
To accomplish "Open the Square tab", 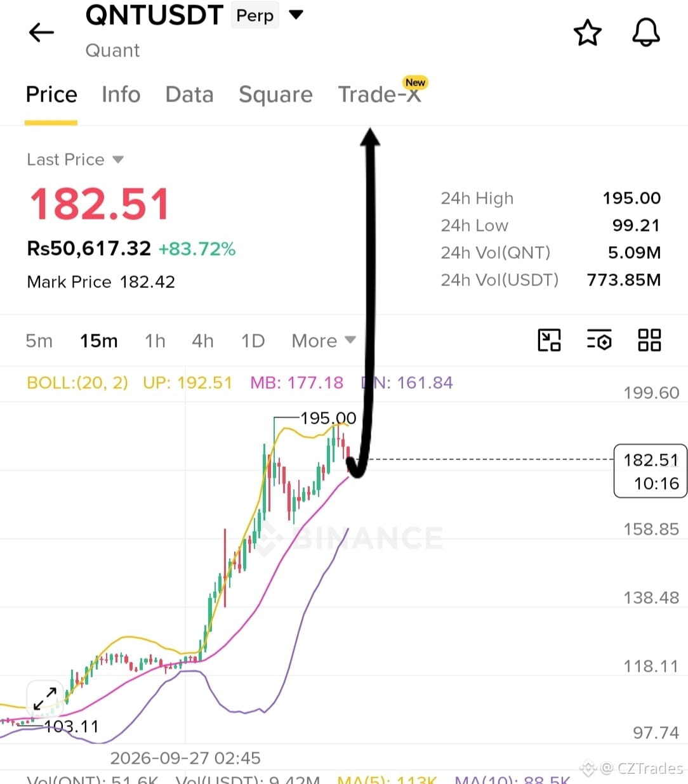I will (275, 95).
